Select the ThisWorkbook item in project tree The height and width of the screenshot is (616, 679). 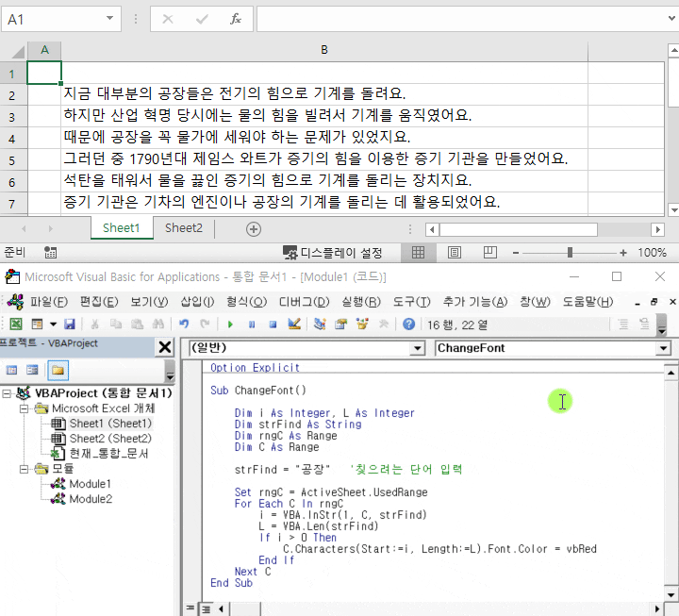pyautogui.click(x=108, y=454)
